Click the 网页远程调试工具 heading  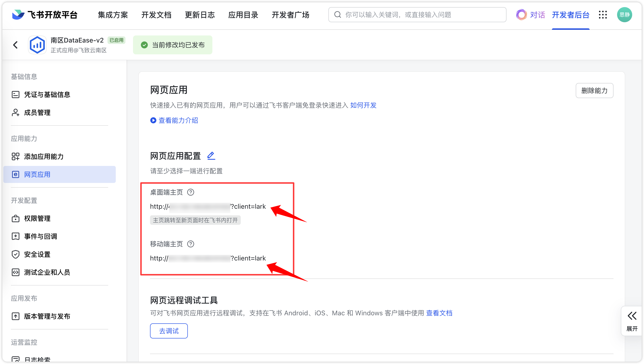point(184,300)
